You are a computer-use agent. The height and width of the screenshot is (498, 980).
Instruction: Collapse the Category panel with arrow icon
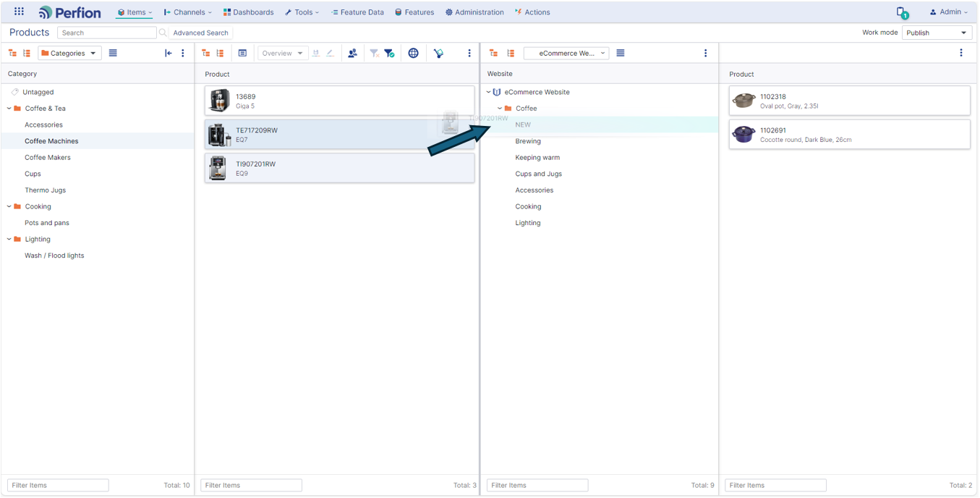click(169, 53)
